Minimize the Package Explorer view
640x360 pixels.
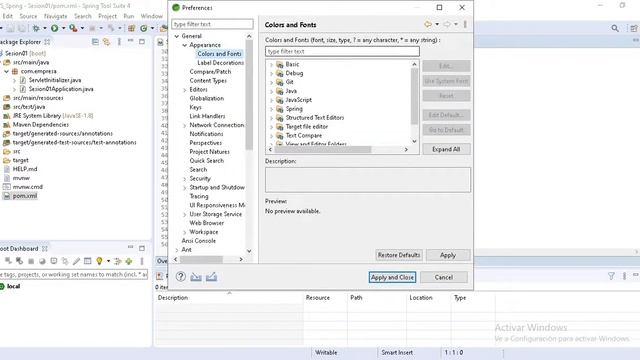click(131, 41)
